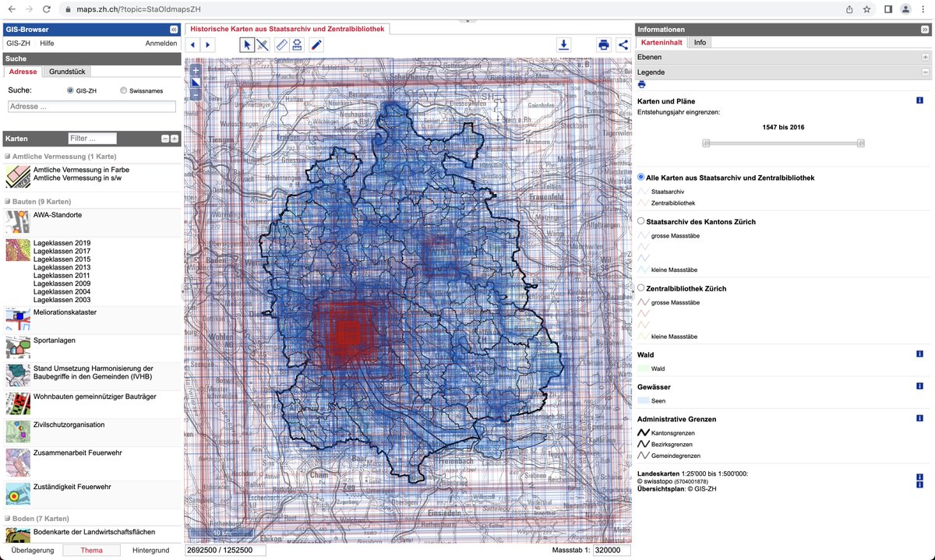Switch to the Adresse search tab
Viewport: 935px width, 560px height.
pos(23,72)
